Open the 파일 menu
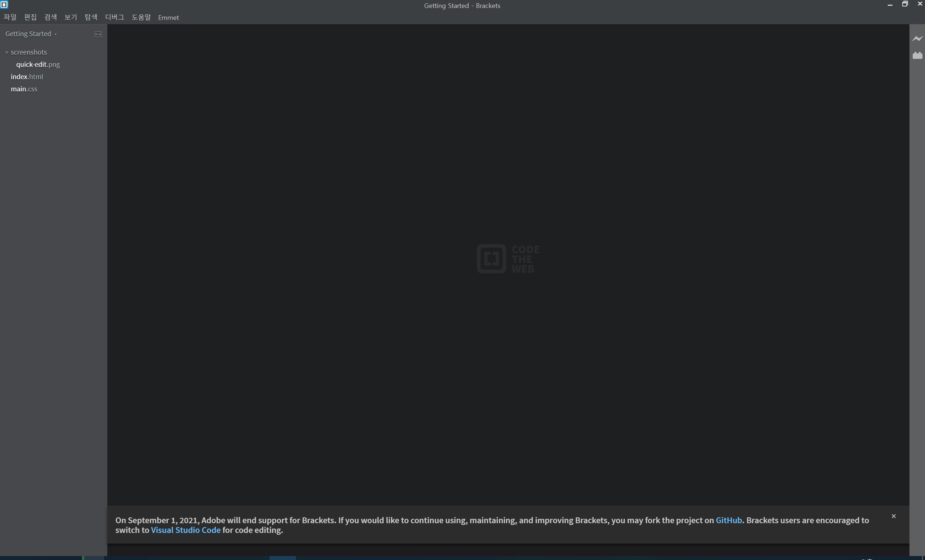925x560 pixels. click(x=10, y=17)
